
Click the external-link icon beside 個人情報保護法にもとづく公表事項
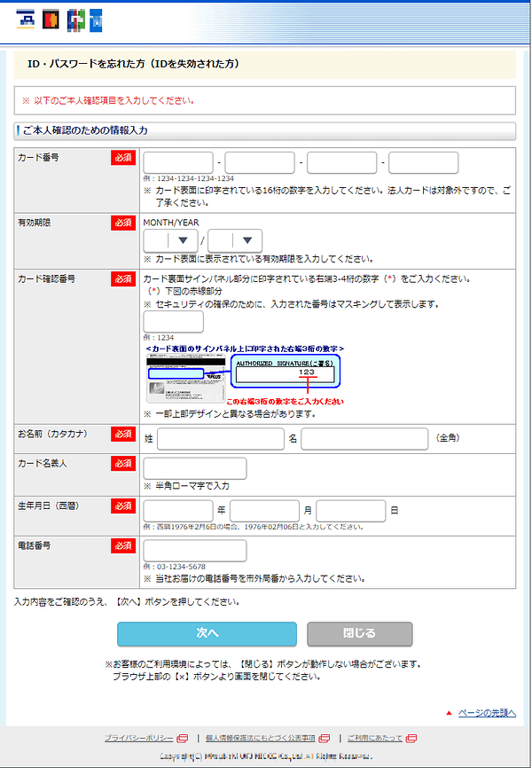click(x=324, y=738)
